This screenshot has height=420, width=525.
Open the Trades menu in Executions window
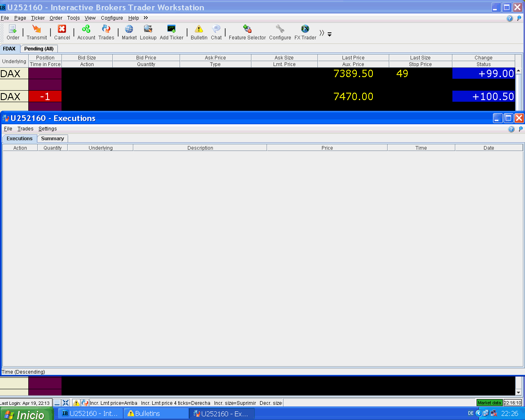(25, 129)
